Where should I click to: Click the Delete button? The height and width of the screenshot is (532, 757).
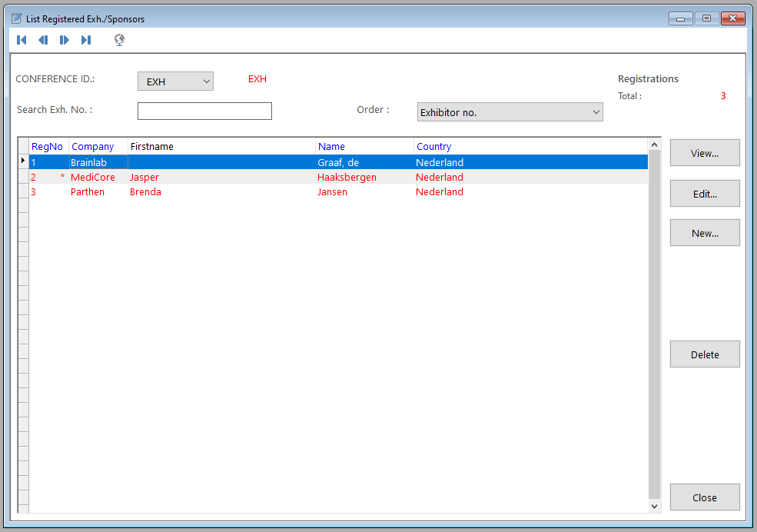705,354
